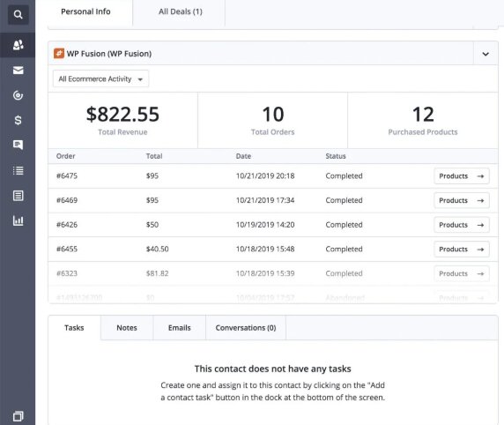Image resolution: width=504 pixels, height=425 pixels.
Task: View Products for order #6426
Action: coord(462,225)
